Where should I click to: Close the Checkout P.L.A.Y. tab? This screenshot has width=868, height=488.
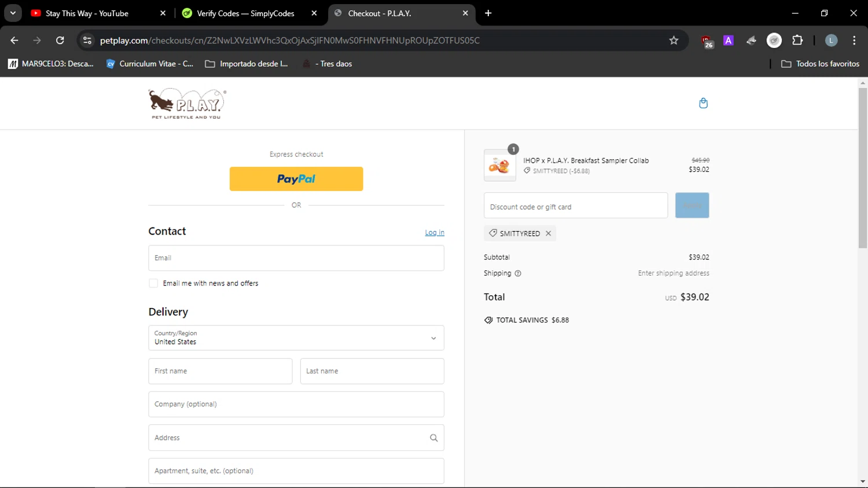pyautogui.click(x=465, y=13)
